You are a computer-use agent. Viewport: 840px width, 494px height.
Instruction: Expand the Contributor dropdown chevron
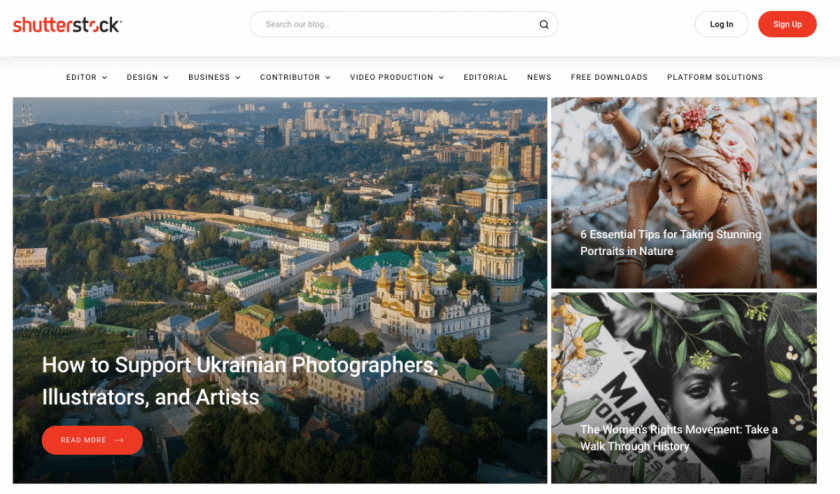(328, 78)
